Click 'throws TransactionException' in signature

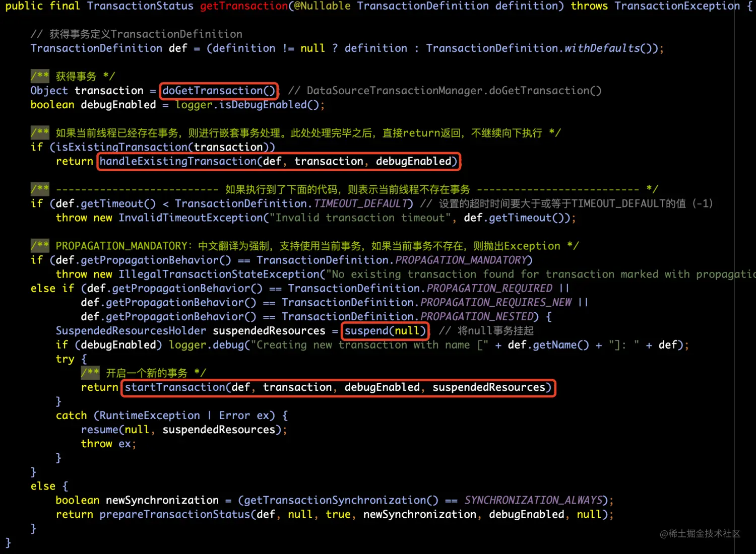click(655, 6)
